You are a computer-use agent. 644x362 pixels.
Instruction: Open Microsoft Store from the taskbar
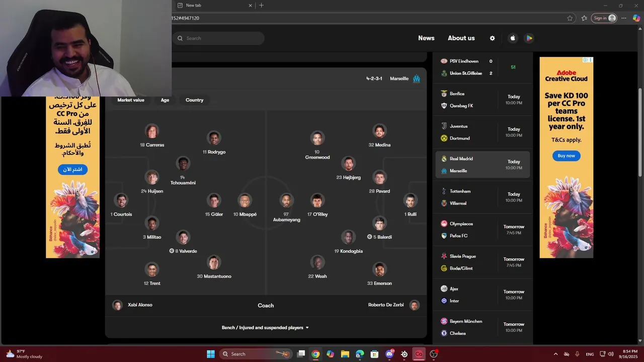375,354
